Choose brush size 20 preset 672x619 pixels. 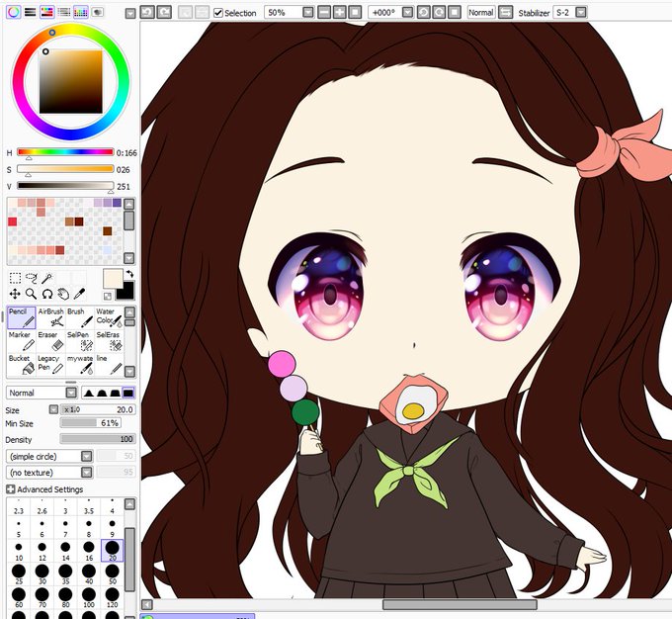pos(112,551)
